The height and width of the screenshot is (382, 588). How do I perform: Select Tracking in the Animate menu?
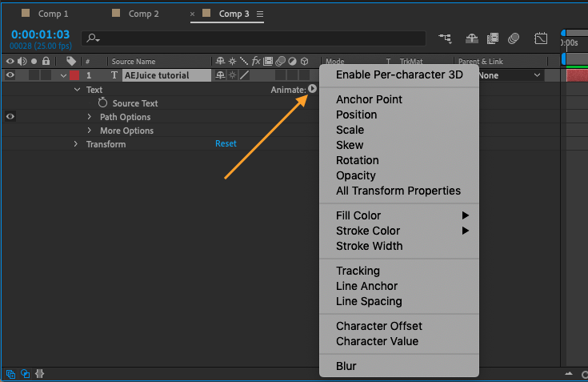coord(358,271)
